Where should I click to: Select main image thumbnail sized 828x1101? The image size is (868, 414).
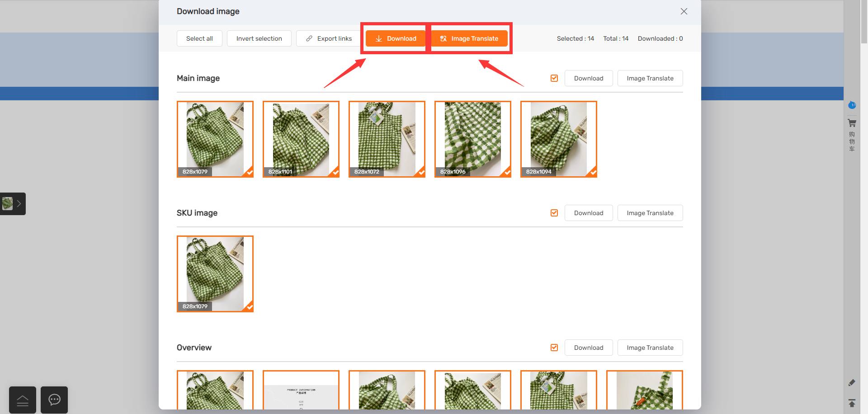coord(301,139)
